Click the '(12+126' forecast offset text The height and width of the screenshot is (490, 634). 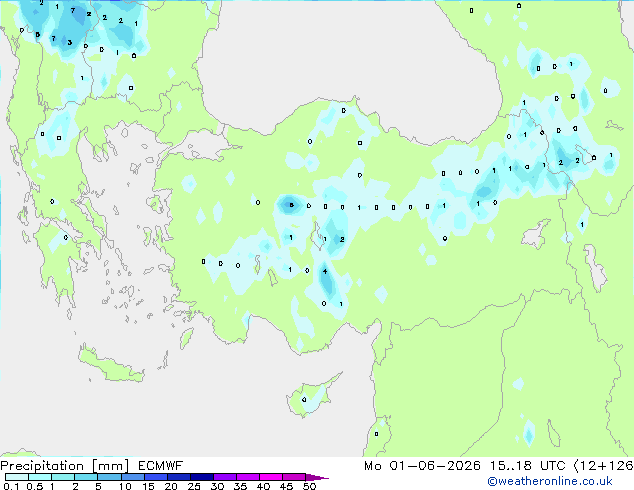pos(603,466)
